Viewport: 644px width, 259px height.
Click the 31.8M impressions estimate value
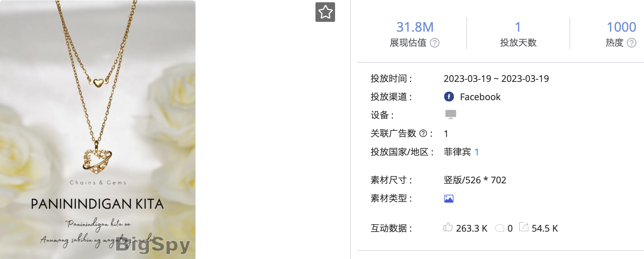415,27
